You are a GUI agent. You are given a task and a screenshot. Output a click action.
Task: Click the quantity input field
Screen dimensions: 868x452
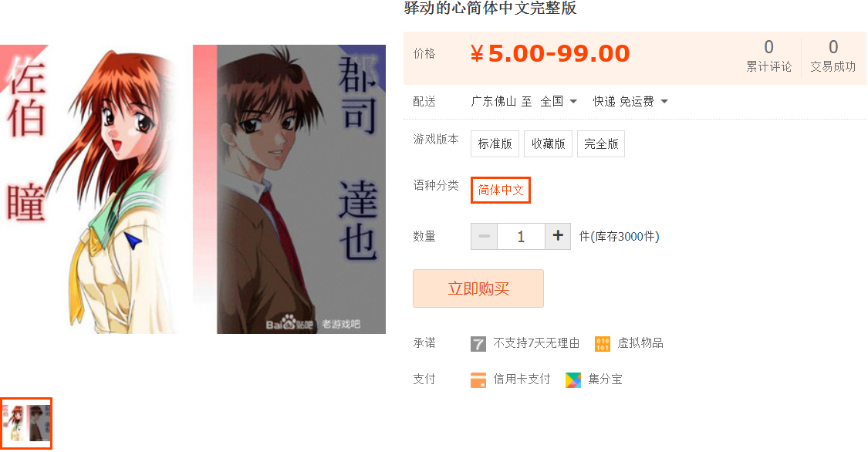tap(521, 236)
